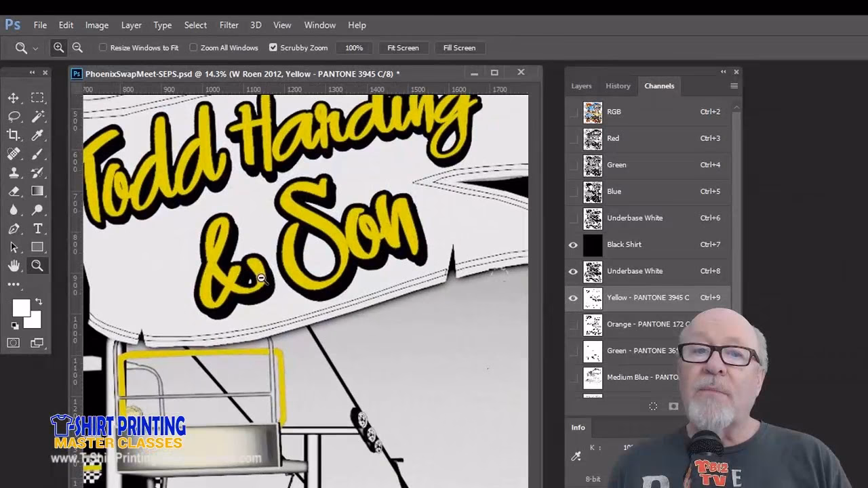Open the 100% zoom level control

tap(353, 47)
